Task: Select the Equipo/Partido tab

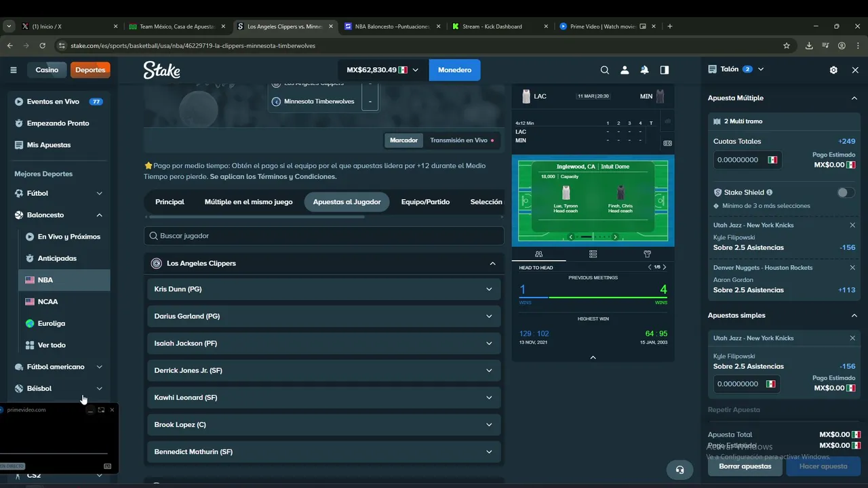Action: point(425,202)
